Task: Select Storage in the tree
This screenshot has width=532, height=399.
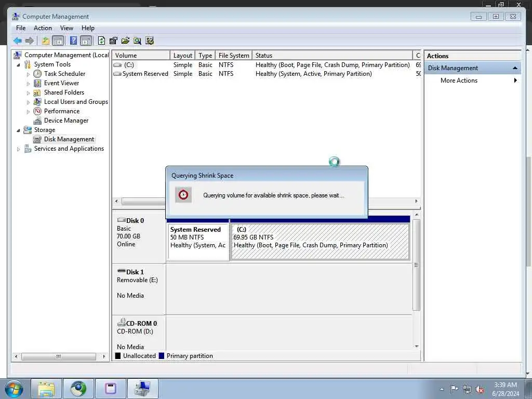Action: 45,130
